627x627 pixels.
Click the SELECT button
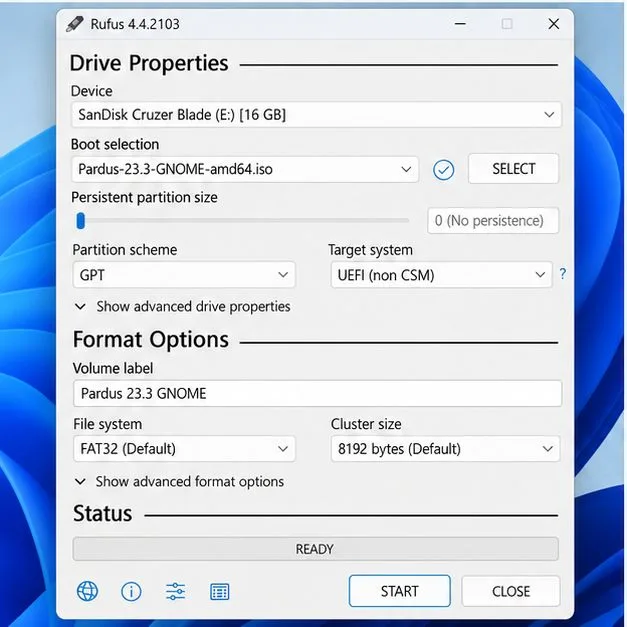pos(513,169)
